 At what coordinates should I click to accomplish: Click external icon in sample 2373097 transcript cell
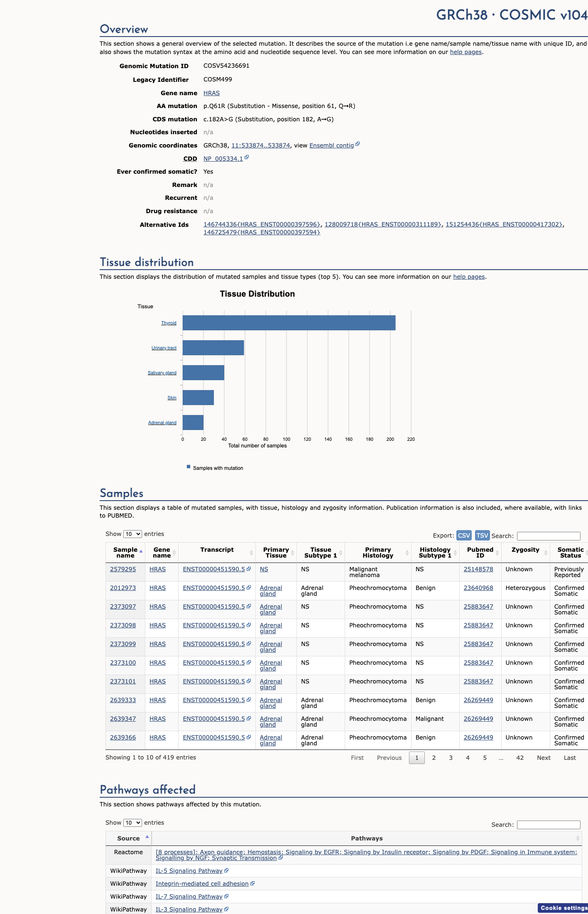tap(249, 606)
